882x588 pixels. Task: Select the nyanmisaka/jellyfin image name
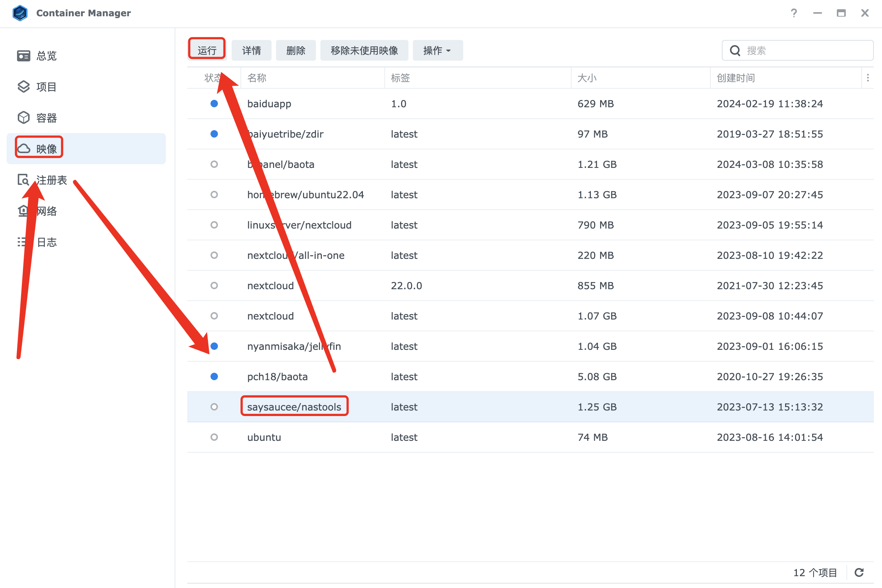(x=294, y=346)
